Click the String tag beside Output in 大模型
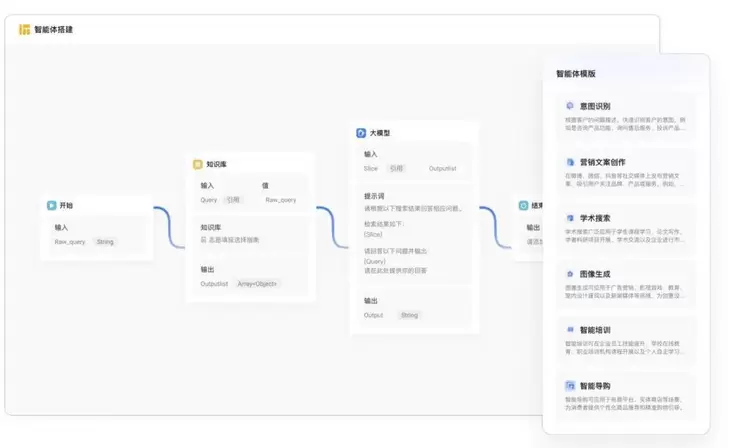Image resolution: width=750 pixels, height=448 pixels. (409, 315)
